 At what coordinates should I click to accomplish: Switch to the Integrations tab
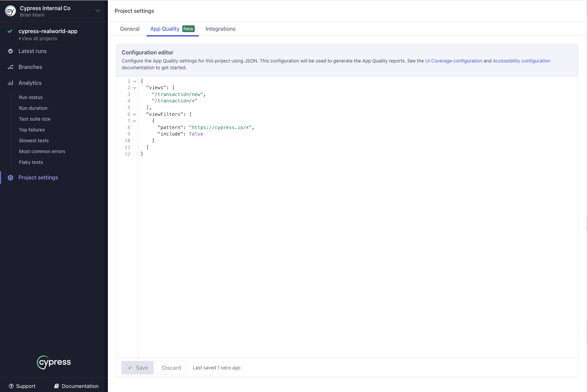click(x=220, y=29)
